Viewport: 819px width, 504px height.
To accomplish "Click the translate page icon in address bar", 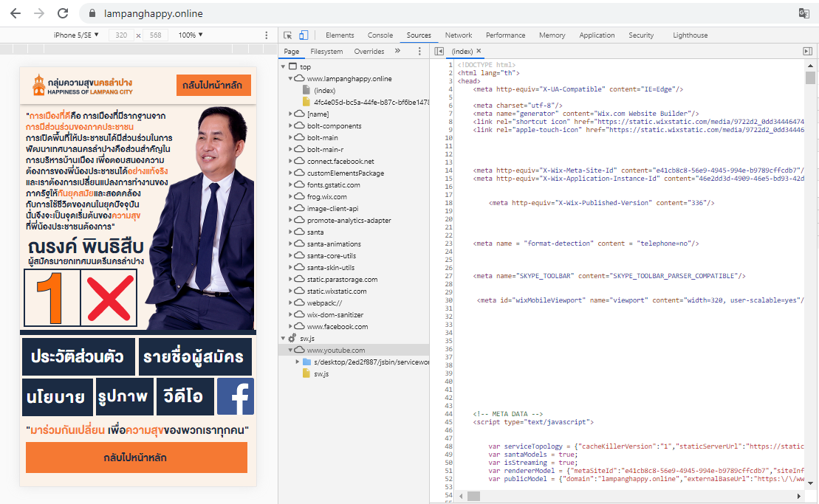I will [x=803, y=13].
